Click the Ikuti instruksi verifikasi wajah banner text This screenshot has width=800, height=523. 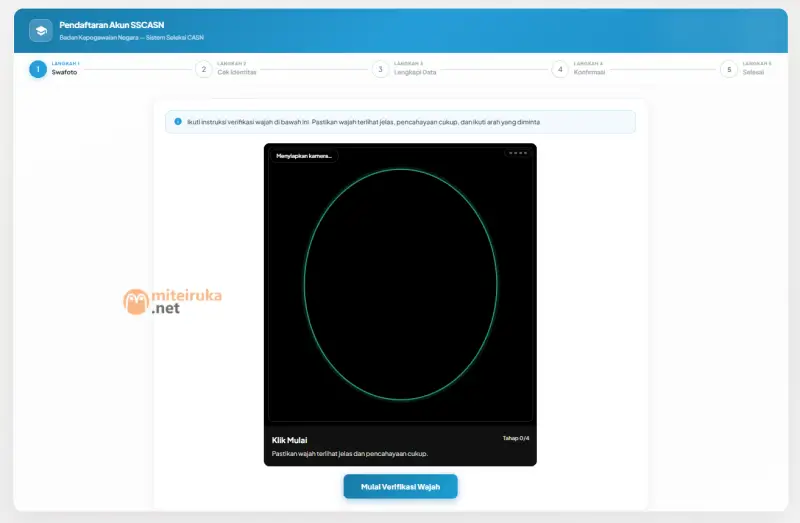point(363,122)
